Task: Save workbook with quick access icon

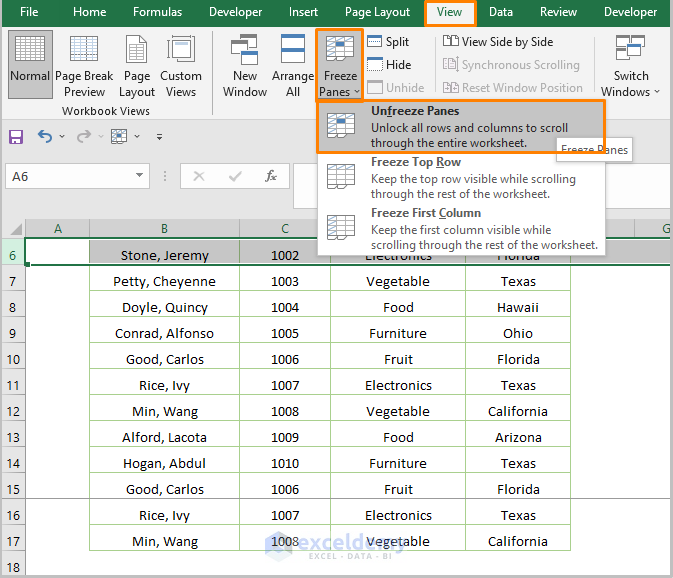Action: (x=16, y=137)
